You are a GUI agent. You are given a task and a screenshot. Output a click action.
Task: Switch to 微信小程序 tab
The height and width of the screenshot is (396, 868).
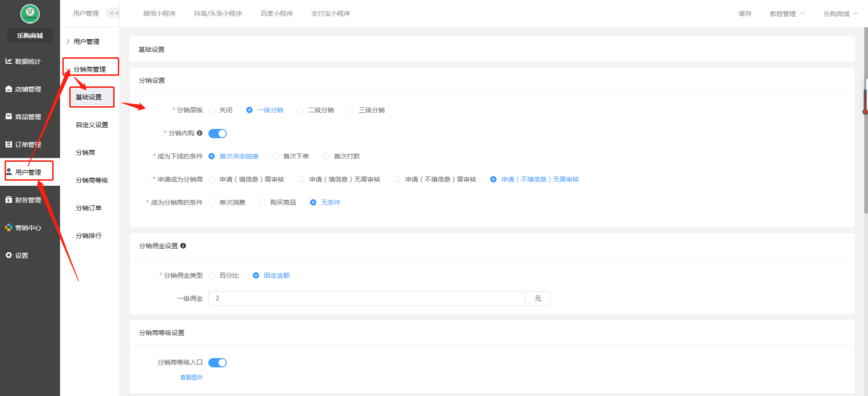tap(159, 13)
